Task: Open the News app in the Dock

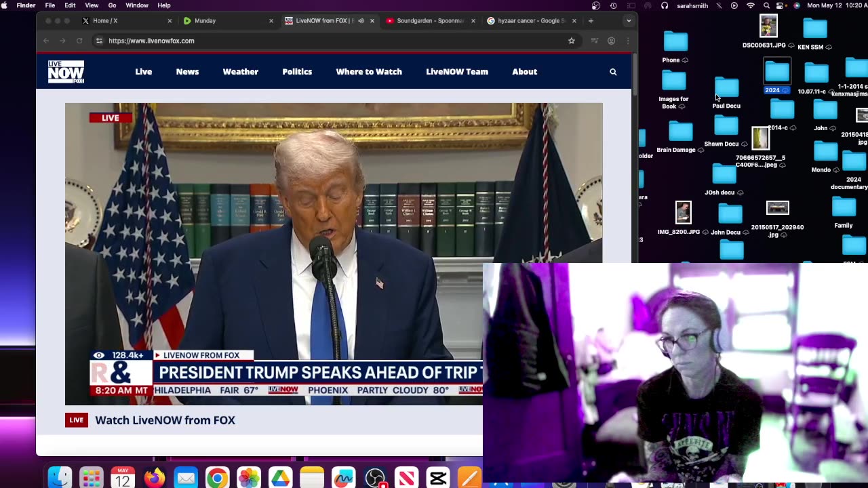Action: (406, 478)
